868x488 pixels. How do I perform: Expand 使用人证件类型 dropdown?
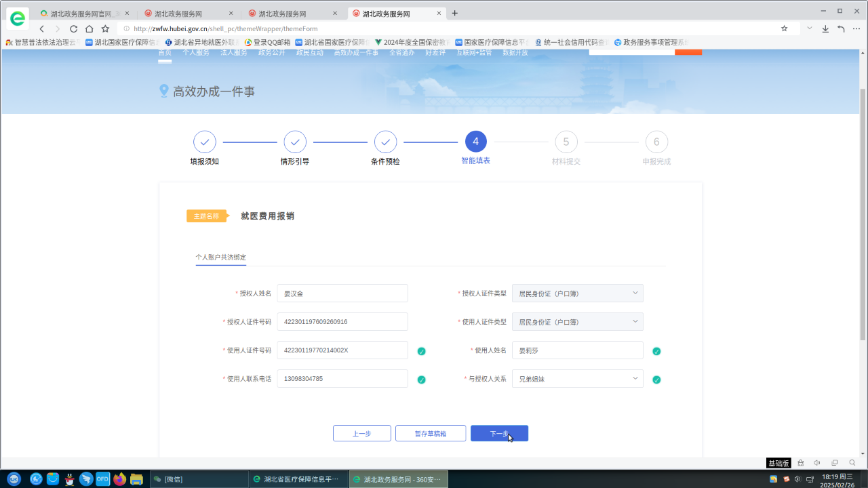[577, 322]
